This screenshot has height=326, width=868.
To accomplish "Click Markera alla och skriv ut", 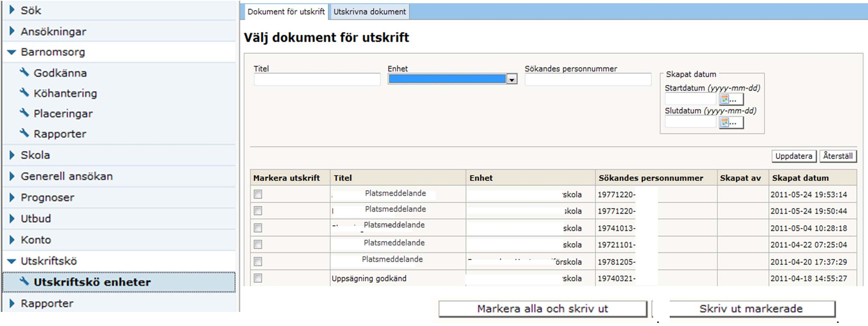I will pyautogui.click(x=543, y=309).
